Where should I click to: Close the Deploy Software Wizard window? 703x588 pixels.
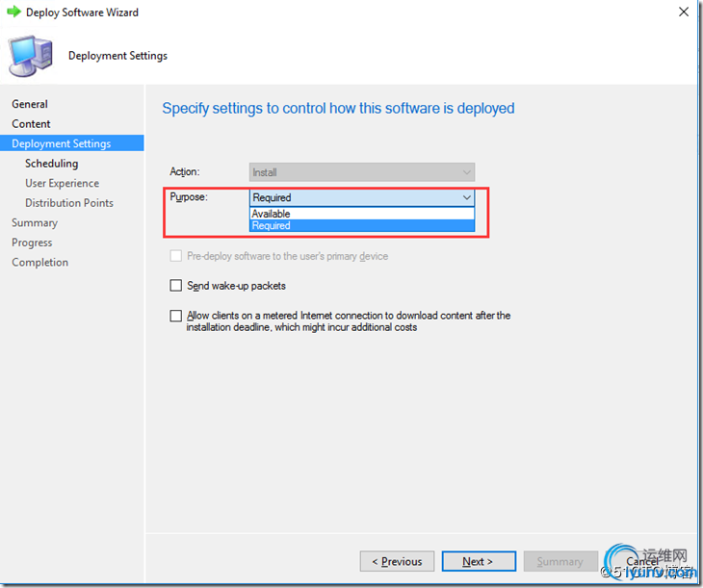click(x=684, y=12)
